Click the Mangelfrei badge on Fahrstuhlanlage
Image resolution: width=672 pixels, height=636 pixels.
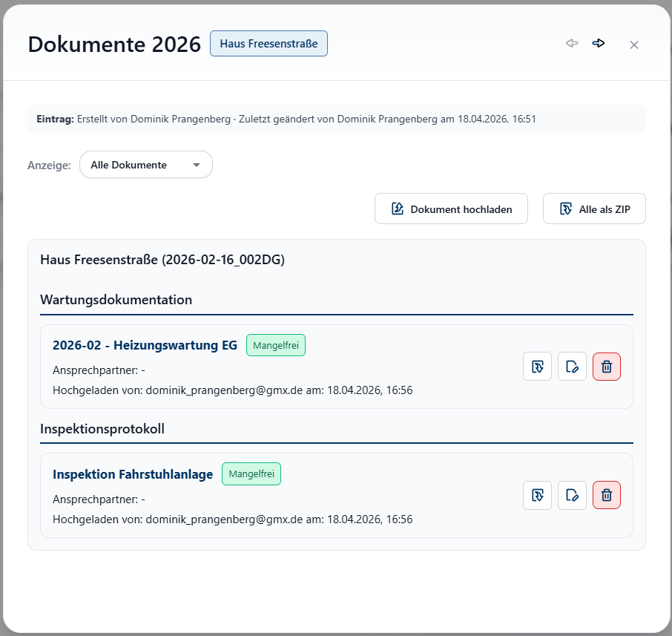251,473
